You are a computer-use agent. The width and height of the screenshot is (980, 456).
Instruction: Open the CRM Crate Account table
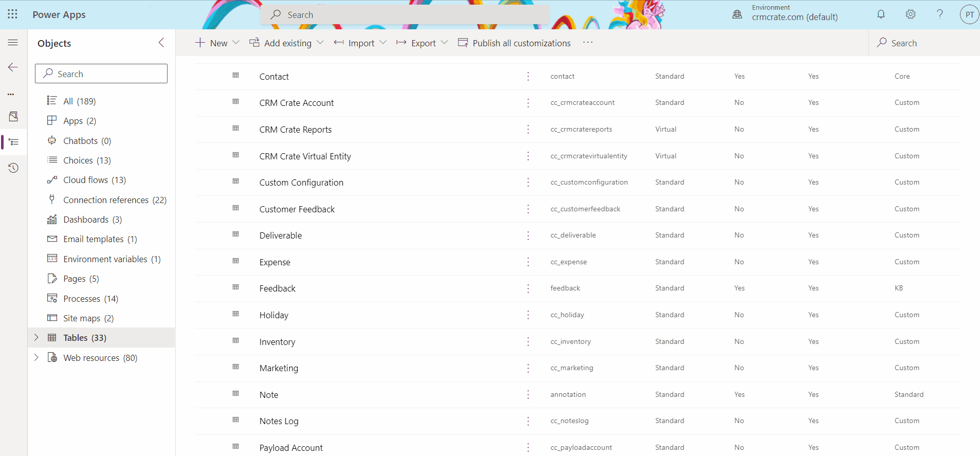(297, 103)
